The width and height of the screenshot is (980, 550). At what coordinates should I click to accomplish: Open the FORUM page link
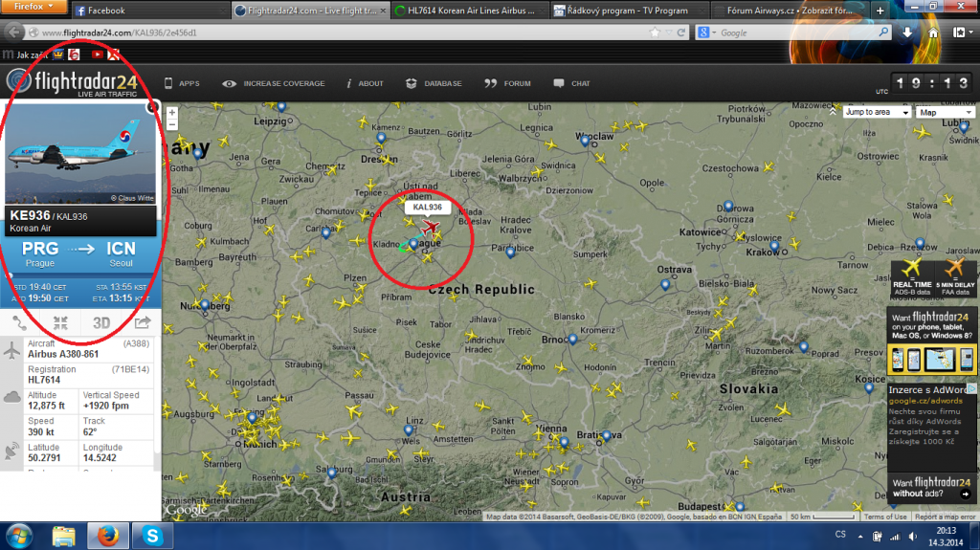(x=508, y=83)
